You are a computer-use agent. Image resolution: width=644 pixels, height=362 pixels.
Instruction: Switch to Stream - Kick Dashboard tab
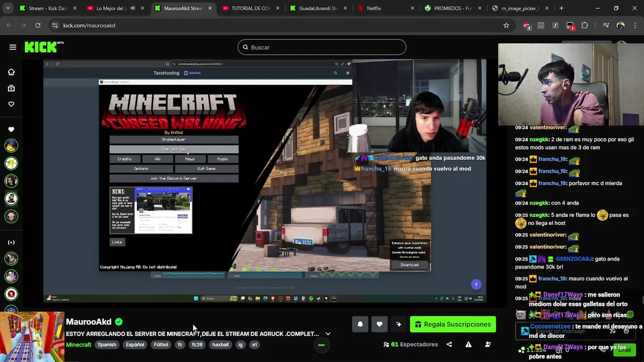[x=48, y=8]
